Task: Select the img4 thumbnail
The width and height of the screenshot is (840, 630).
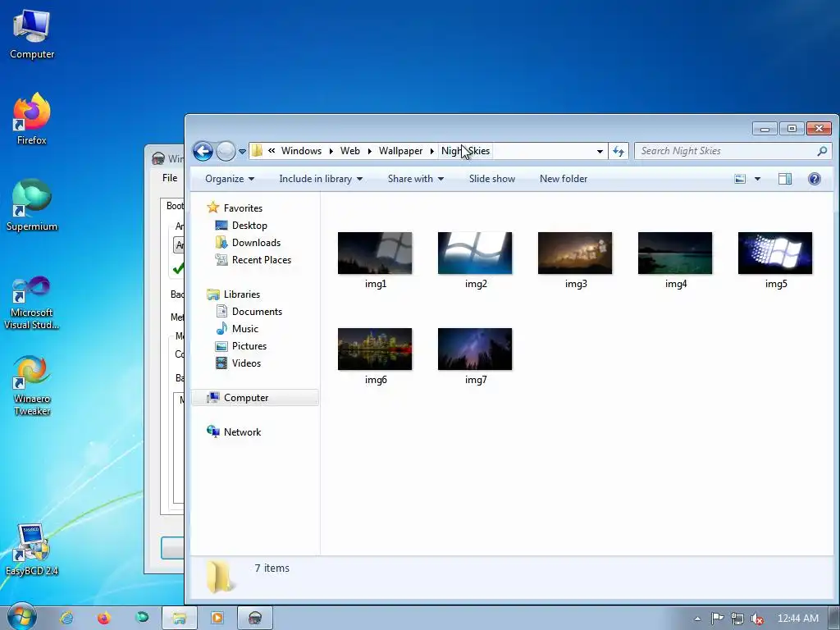Action: click(675, 253)
